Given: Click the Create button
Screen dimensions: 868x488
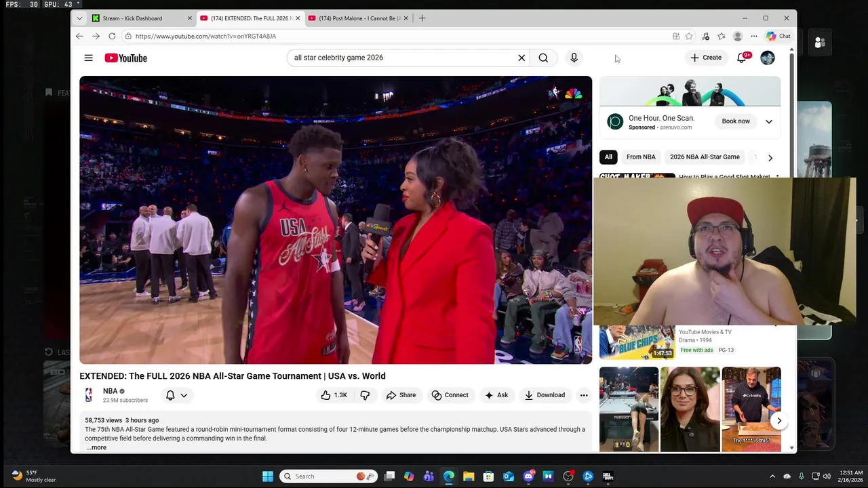Looking at the screenshot, I should (706, 58).
